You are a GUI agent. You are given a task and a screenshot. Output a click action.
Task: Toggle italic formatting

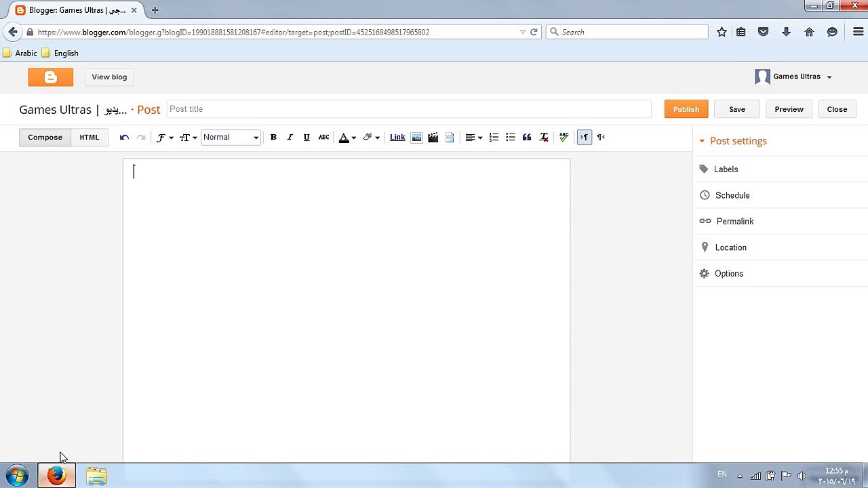coord(290,138)
